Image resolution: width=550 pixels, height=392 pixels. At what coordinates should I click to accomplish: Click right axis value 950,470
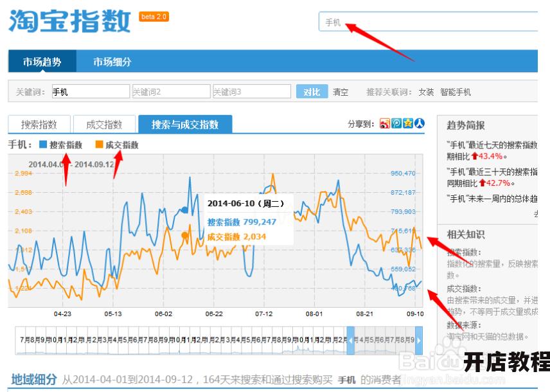[x=403, y=174]
